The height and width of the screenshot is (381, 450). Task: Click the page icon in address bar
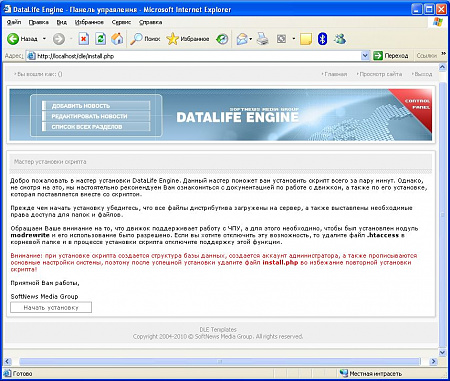click(31, 56)
